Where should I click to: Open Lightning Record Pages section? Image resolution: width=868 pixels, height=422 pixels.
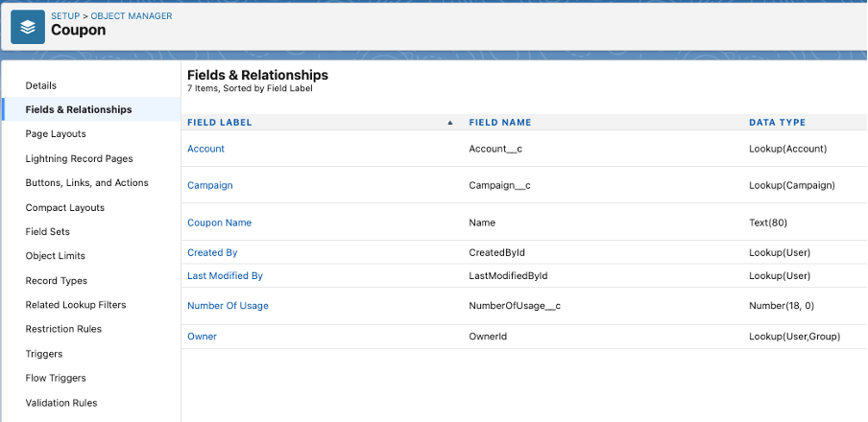pos(79,159)
